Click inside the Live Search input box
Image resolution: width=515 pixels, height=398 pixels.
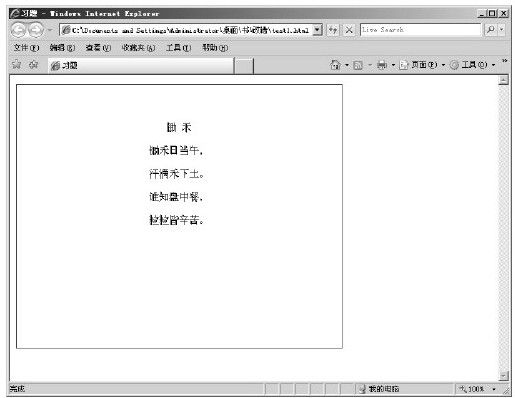(421, 30)
